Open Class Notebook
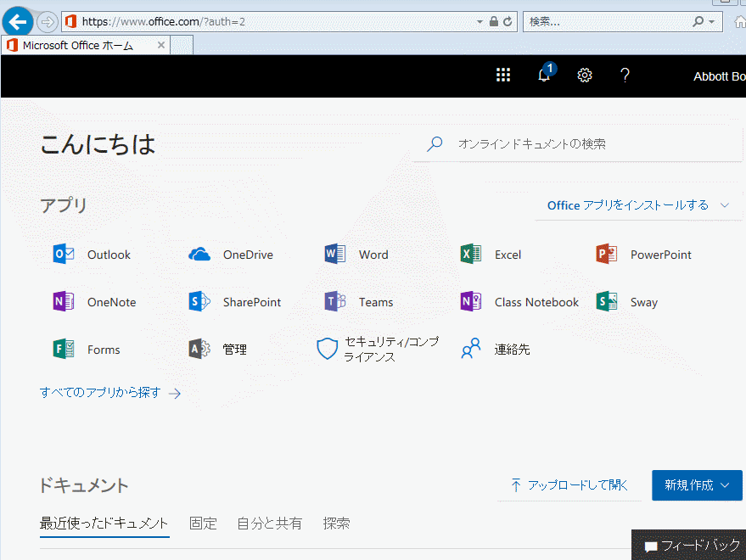This screenshot has width=746, height=560. (x=519, y=302)
